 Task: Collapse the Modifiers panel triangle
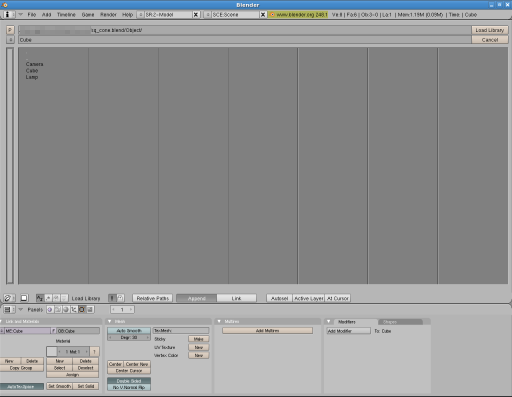click(x=329, y=322)
